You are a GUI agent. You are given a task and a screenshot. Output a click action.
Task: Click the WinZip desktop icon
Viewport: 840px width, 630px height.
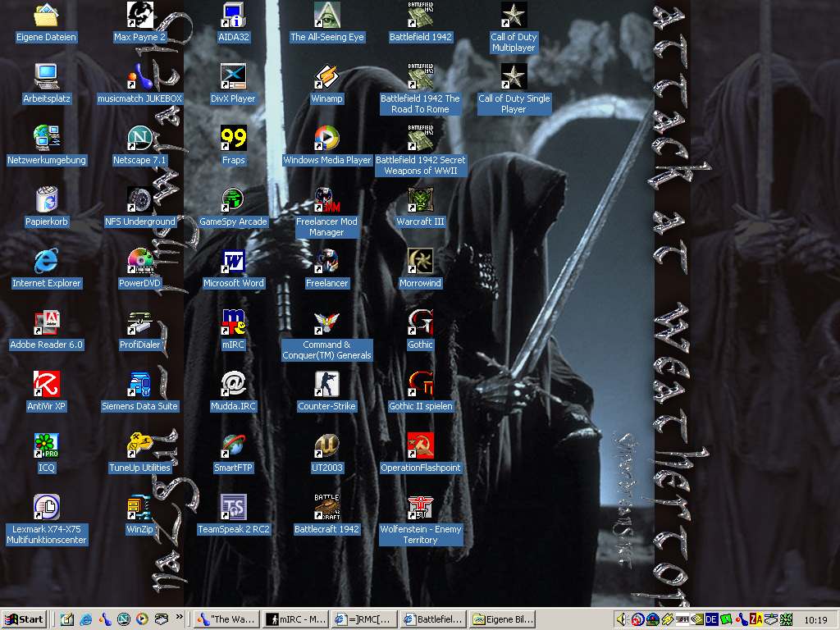[x=139, y=508]
